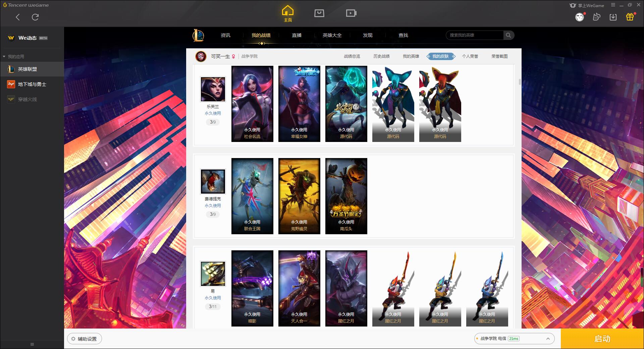Viewport: 644px width, 349px height.
Task: Open the main menu hamburger icon
Action: pyautogui.click(x=613, y=5)
